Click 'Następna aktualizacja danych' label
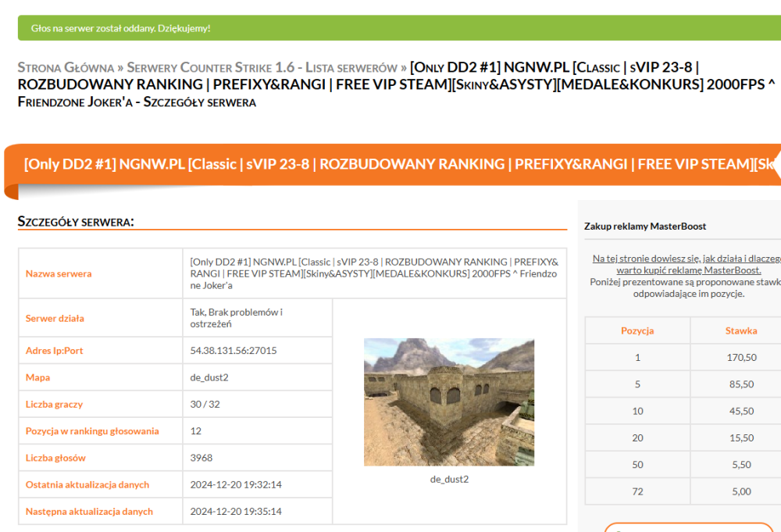This screenshot has width=781, height=532. click(89, 512)
